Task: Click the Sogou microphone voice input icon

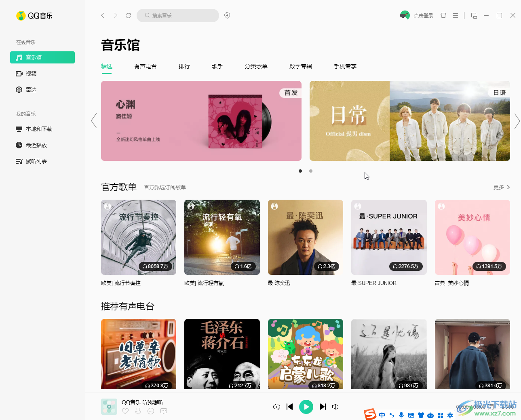Action: click(401, 415)
